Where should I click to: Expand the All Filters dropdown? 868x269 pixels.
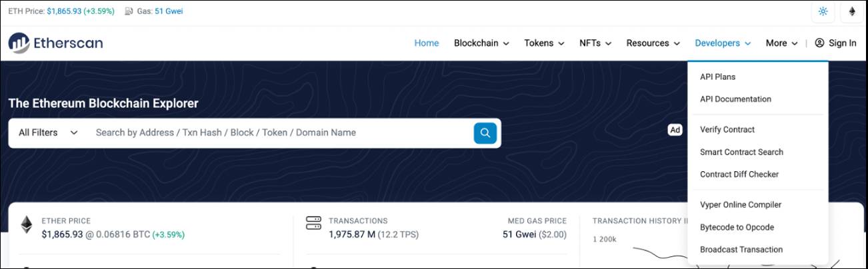pos(48,133)
